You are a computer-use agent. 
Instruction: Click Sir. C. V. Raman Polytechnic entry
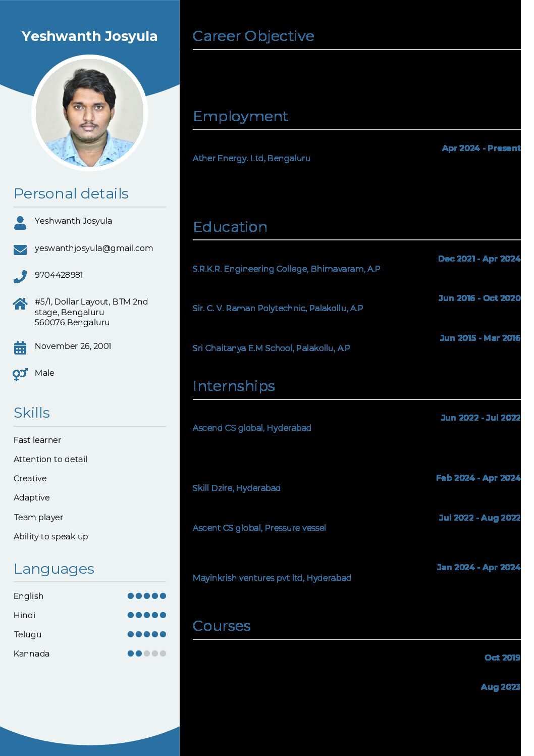click(x=278, y=308)
